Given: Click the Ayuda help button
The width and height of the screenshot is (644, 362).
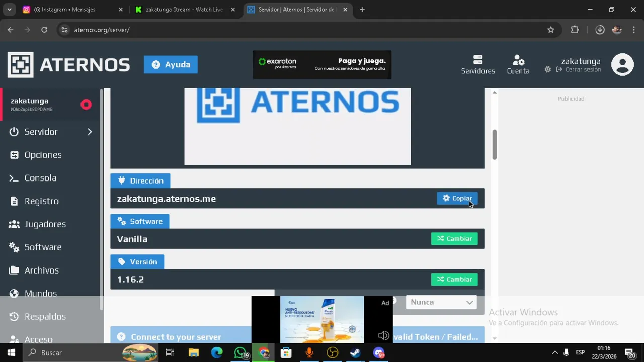Looking at the screenshot, I should tap(171, 64).
